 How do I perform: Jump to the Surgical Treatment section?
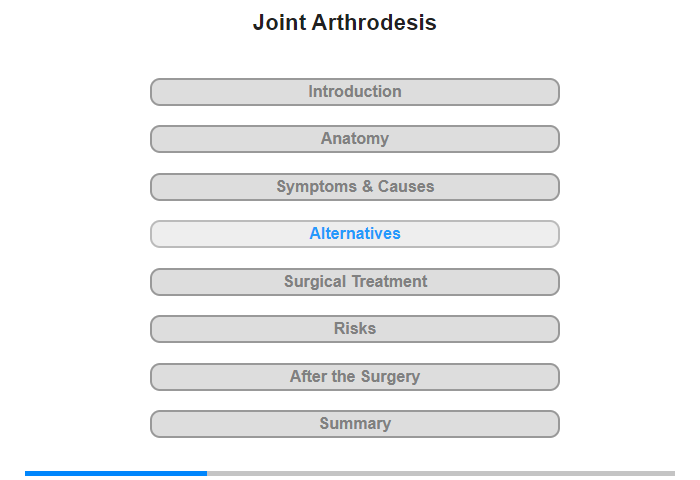point(354,282)
